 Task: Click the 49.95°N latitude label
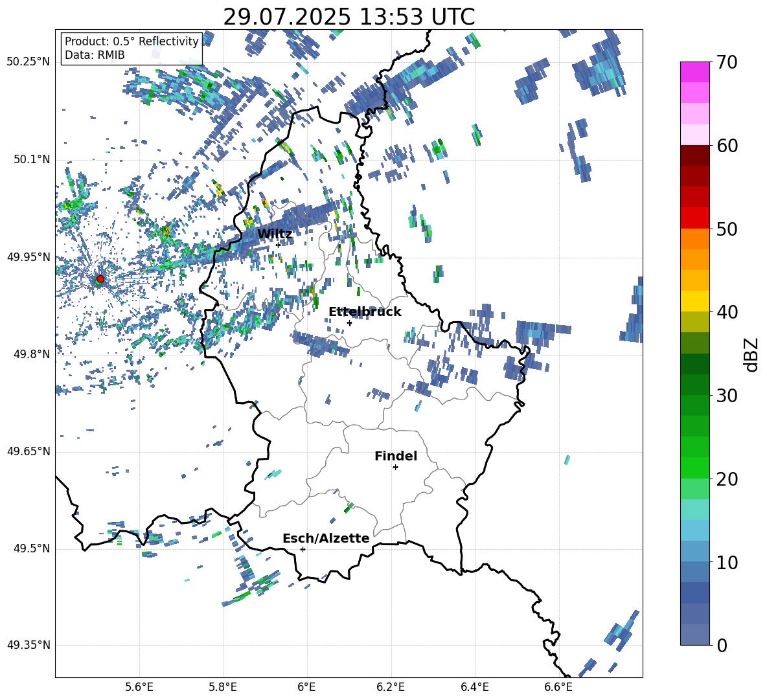[29, 257]
